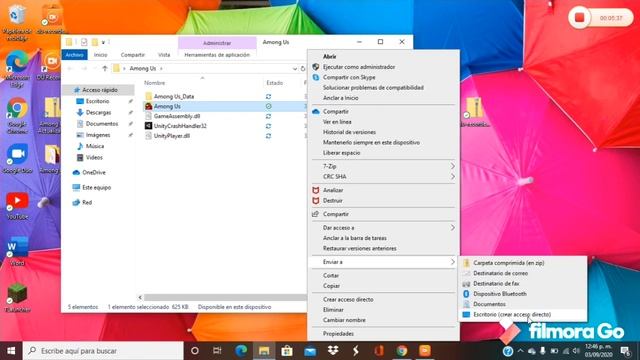This screenshot has width=640, height=360.
Task: Open Google Chrome from the taskbar
Action: tap(402, 351)
